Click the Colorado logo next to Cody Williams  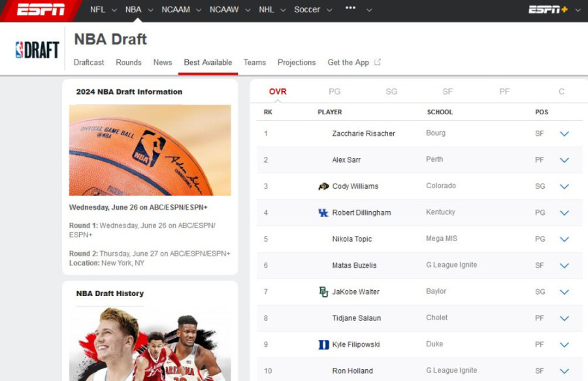point(324,186)
